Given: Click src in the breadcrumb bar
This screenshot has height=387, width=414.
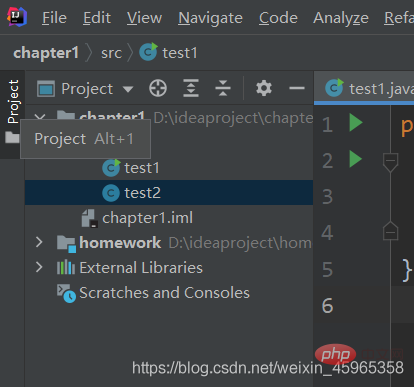Looking at the screenshot, I should tap(111, 53).
